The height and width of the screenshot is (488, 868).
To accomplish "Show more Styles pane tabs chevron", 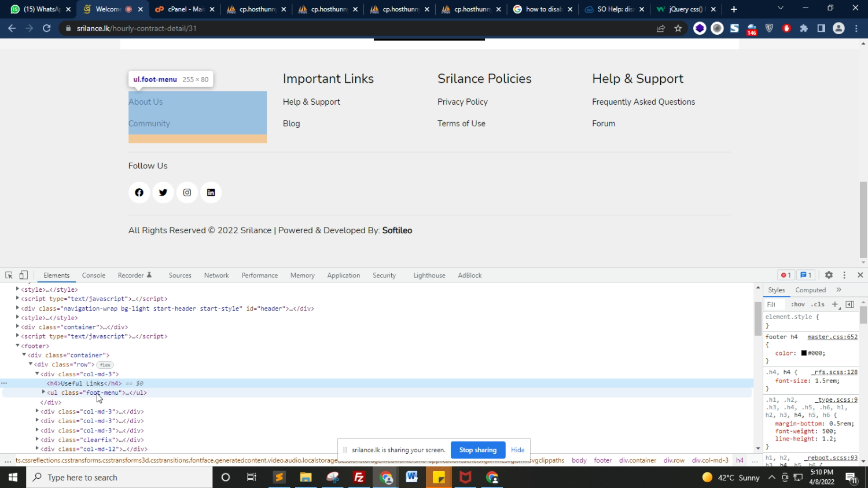I will coord(838,290).
